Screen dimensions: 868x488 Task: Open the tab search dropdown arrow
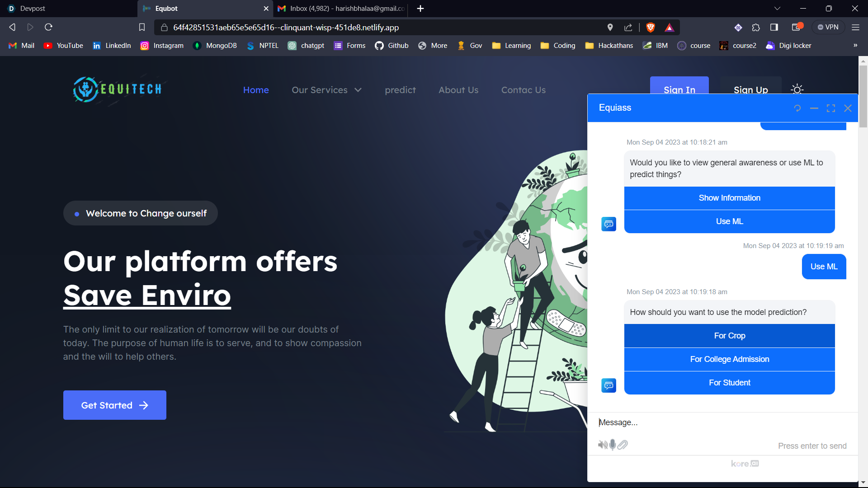pyautogui.click(x=777, y=9)
